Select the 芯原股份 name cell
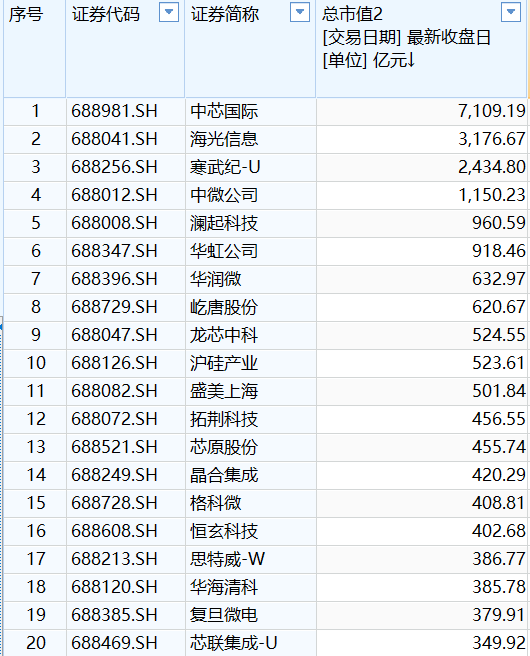Viewport: 530px width, 656px height. pos(250,448)
